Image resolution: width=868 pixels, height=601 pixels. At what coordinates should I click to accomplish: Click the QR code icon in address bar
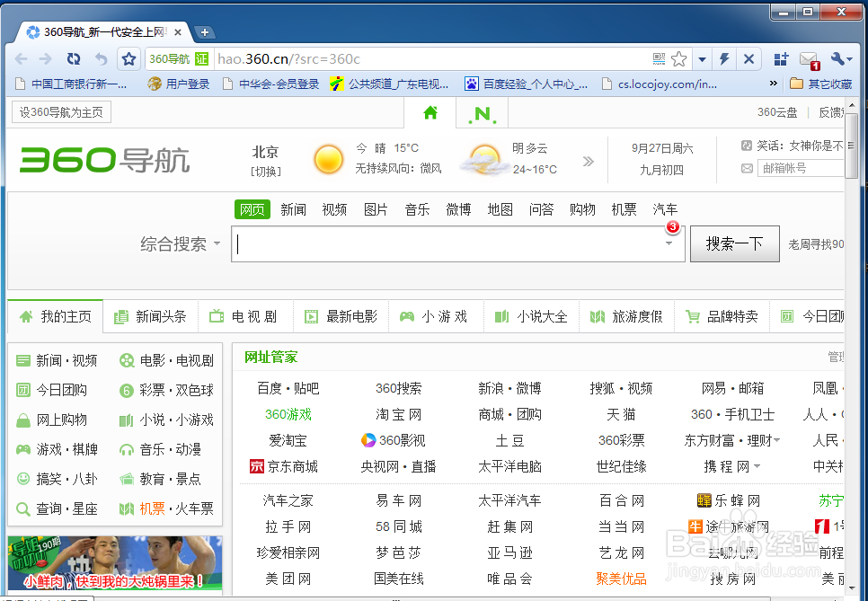(659, 58)
